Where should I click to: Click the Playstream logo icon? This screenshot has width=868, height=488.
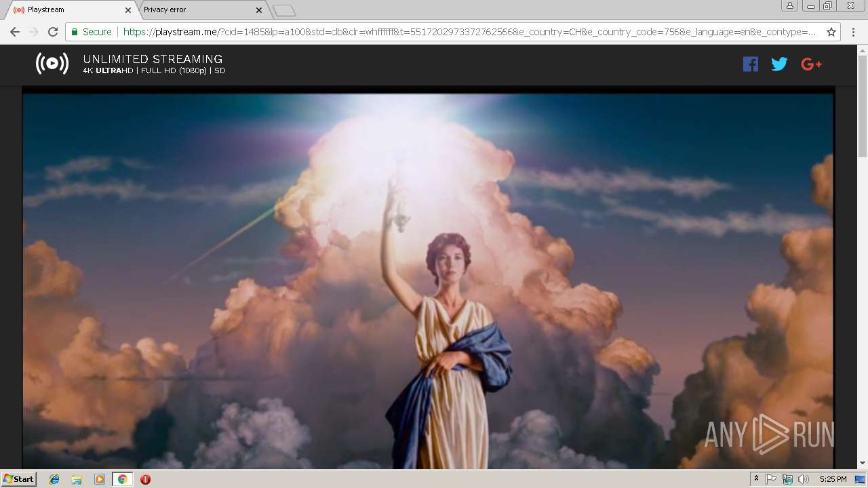pos(52,64)
